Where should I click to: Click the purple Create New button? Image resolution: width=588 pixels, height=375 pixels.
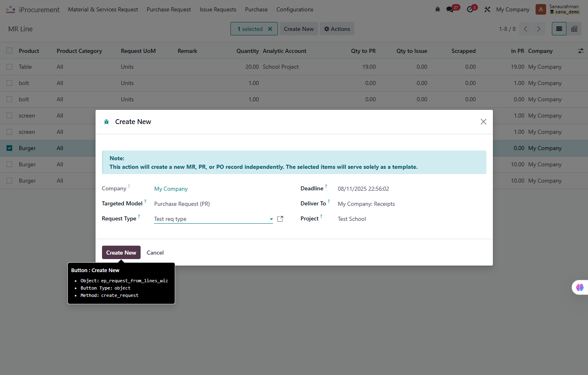(121, 253)
